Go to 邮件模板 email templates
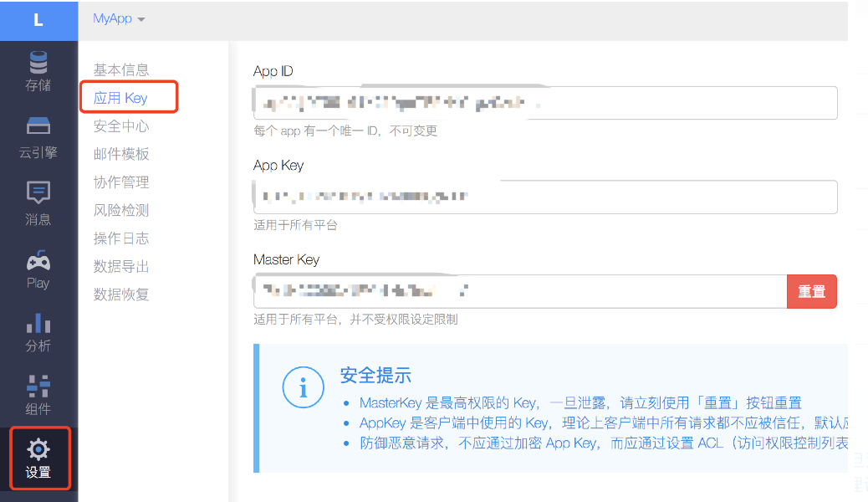868x502 pixels. pyautogui.click(x=121, y=154)
